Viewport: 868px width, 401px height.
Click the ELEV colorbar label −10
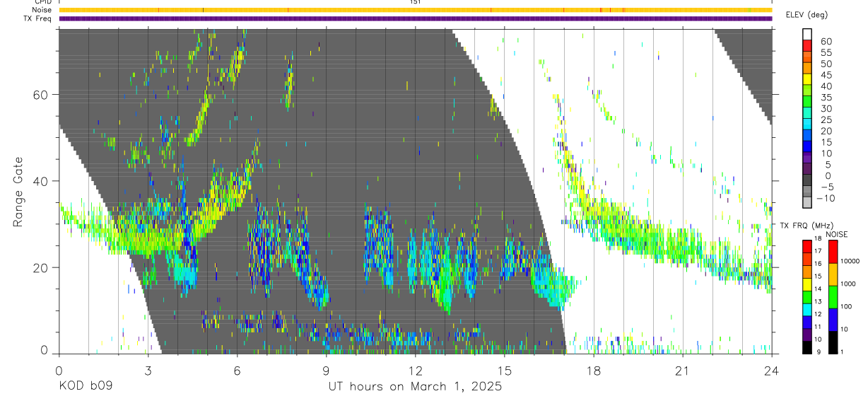click(826, 198)
